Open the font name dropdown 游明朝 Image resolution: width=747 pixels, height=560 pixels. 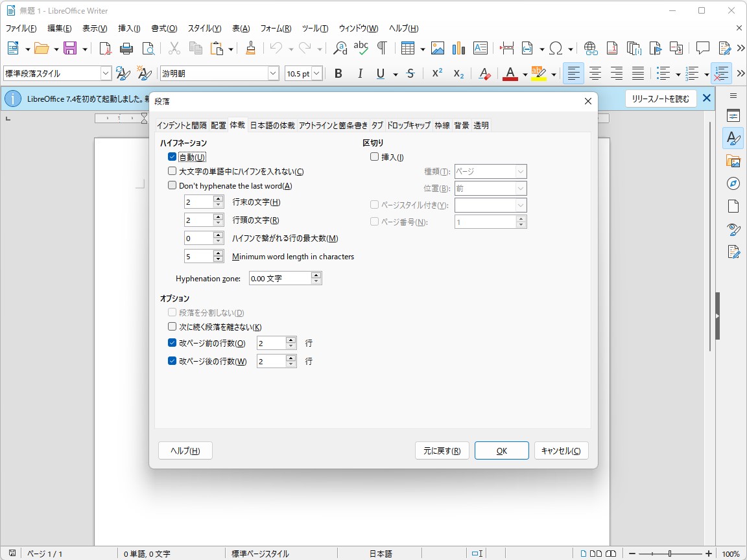point(273,73)
